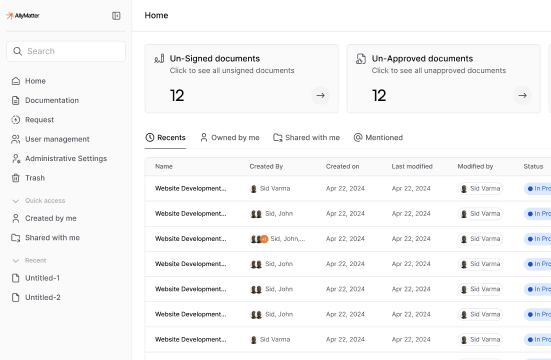Open Trash in the sidebar
Screen dimensions: 551x360
[x=35, y=178]
